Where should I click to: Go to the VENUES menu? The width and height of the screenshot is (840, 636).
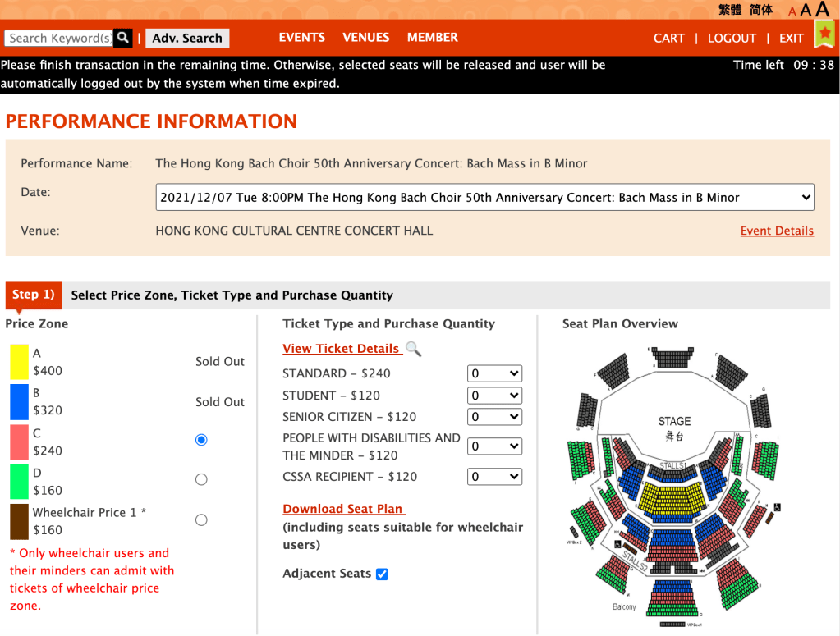[366, 38]
